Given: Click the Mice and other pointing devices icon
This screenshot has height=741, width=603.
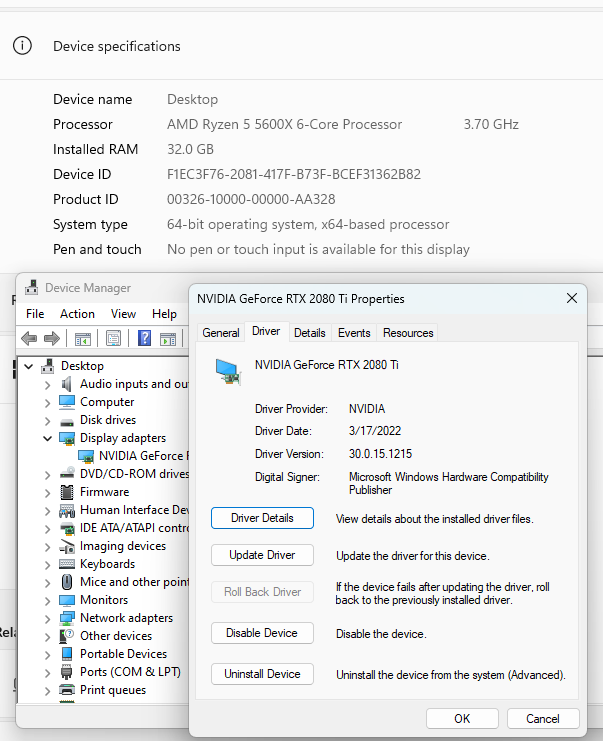Looking at the screenshot, I should [67, 582].
